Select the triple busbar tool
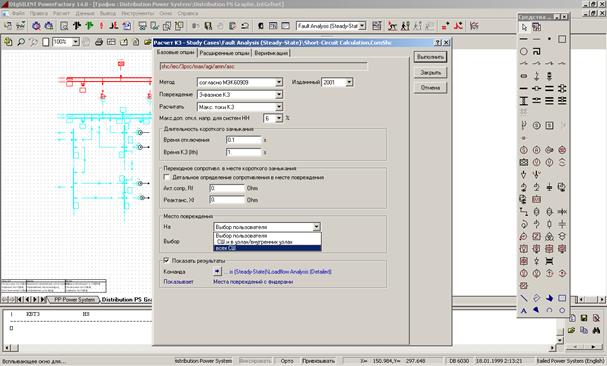 (549, 101)
